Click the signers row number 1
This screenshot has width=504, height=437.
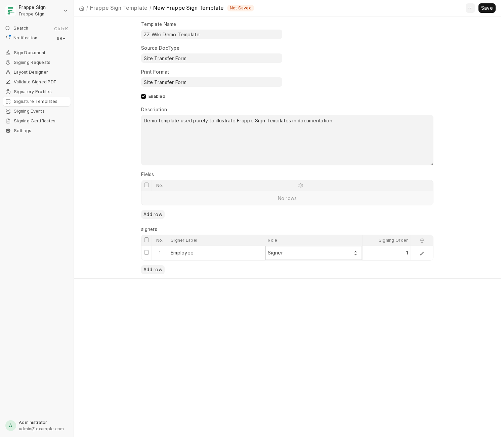[x=160, y=252]
